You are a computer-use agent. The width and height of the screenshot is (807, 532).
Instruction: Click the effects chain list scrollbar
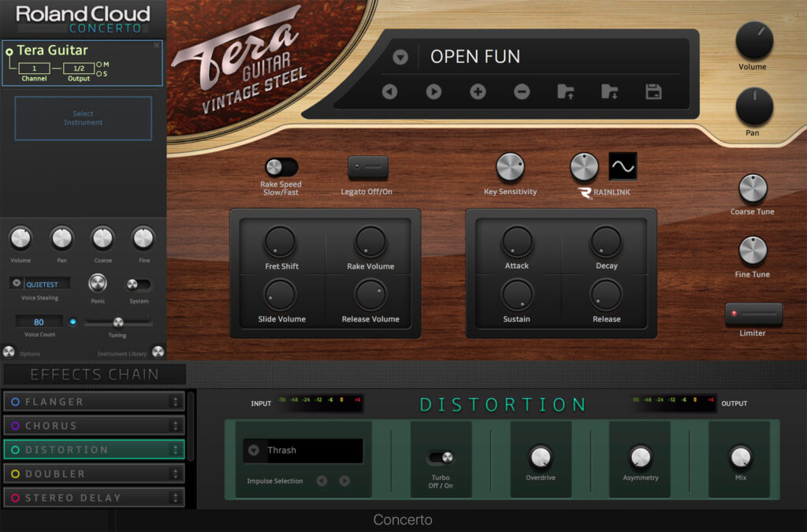pyautogui.click(x=191, y=427)
